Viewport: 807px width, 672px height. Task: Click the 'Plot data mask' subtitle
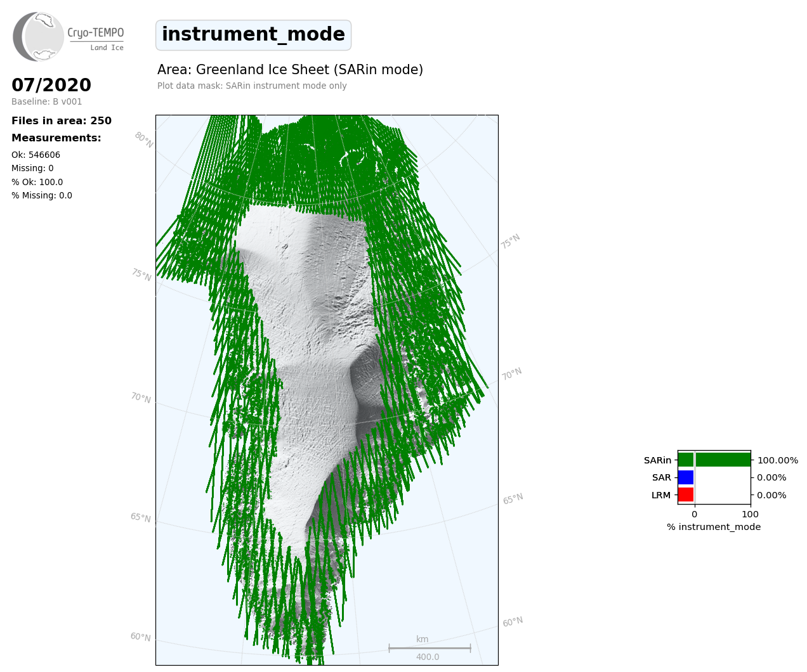[252, 86]
